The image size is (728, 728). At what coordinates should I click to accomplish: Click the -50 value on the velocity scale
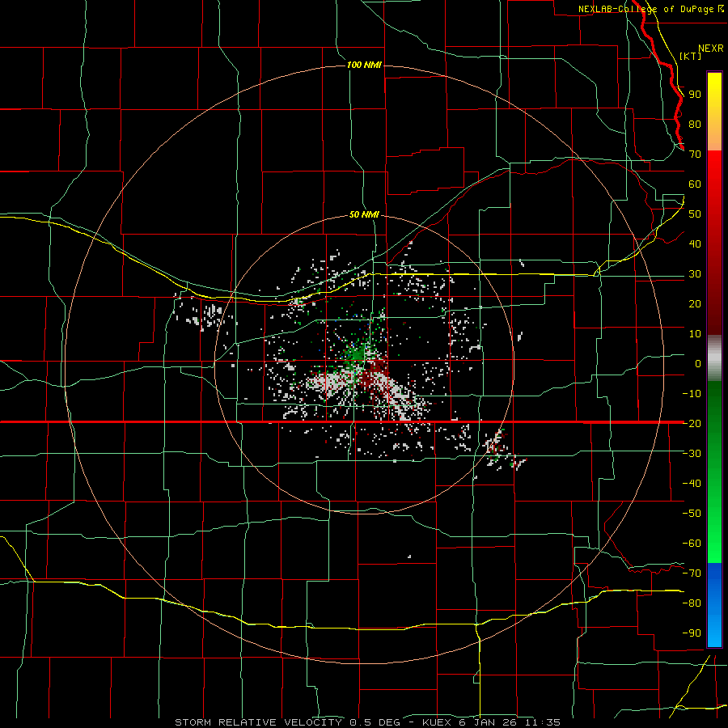coord(692,513)
